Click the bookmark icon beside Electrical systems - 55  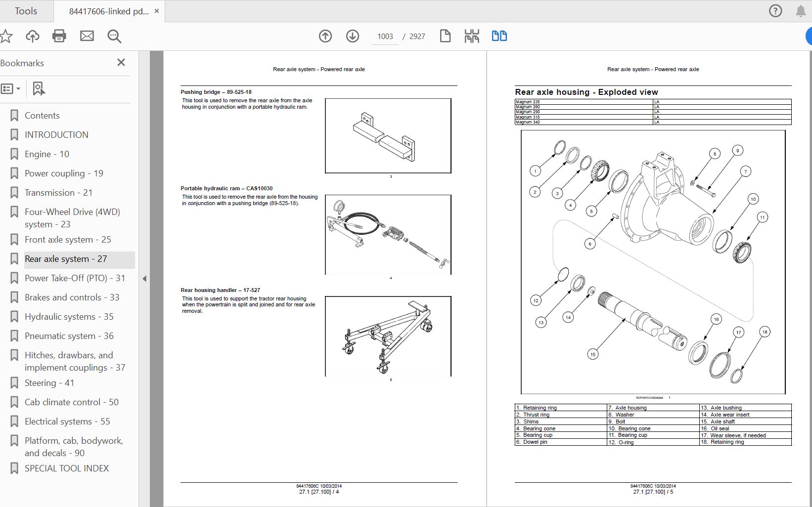click(14, 422)
